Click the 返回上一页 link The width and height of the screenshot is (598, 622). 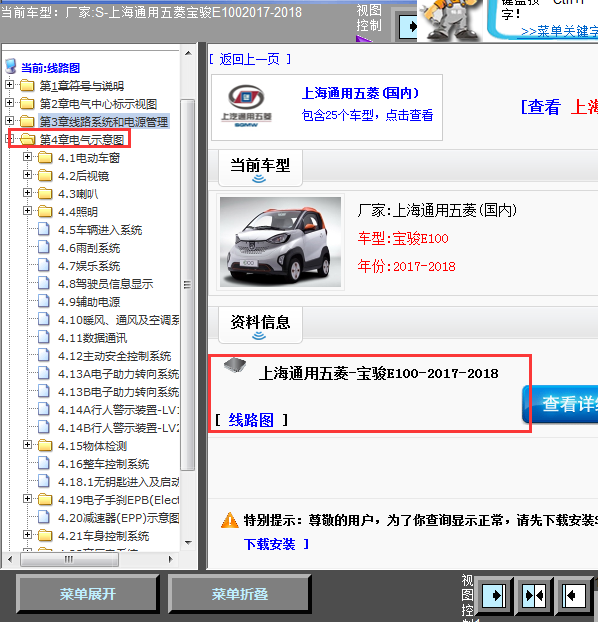tap(250, 59)
